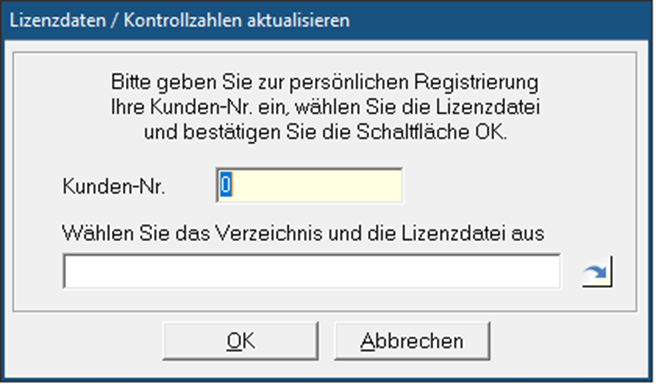Click the word 'Schaltfläche' in the instructions
The image size is (656, 384).
click(x=413, y=132)
